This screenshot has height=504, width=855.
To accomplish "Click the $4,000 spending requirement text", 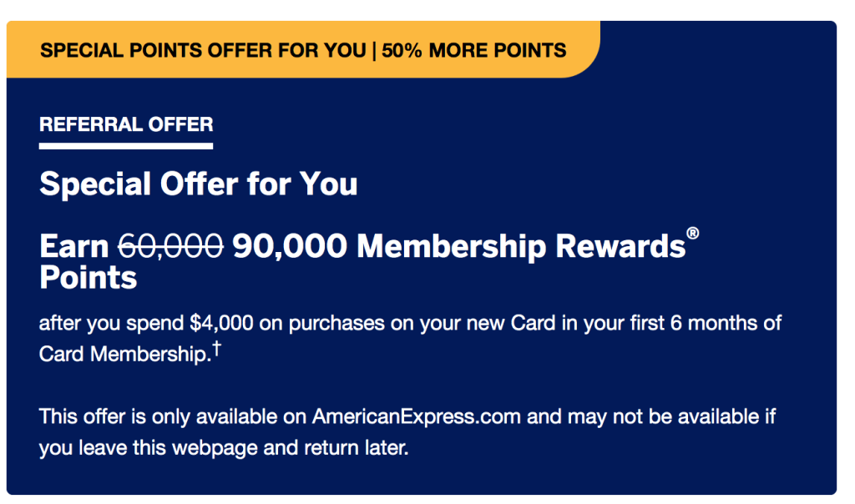I will point(221,323).
